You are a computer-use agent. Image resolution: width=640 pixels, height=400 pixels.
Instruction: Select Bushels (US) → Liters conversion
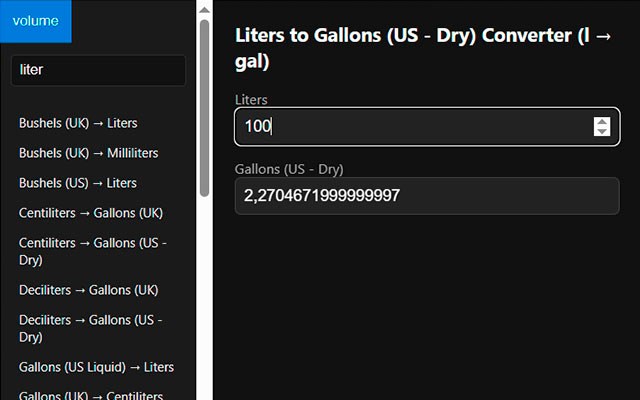(78, 183)
